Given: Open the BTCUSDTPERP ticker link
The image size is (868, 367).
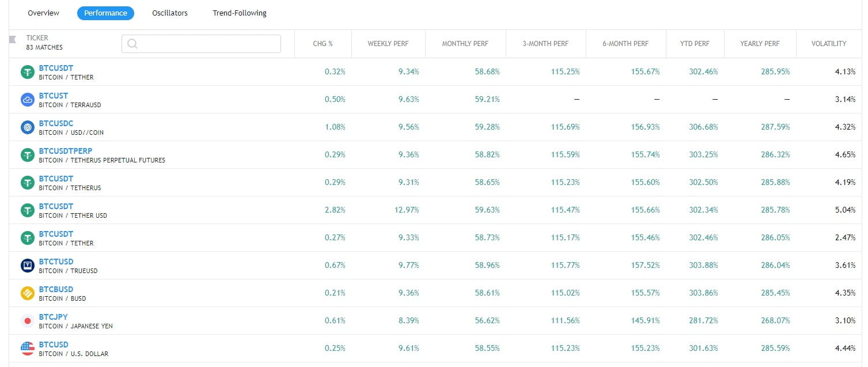Looking at the screenshot, I should 66,151.
